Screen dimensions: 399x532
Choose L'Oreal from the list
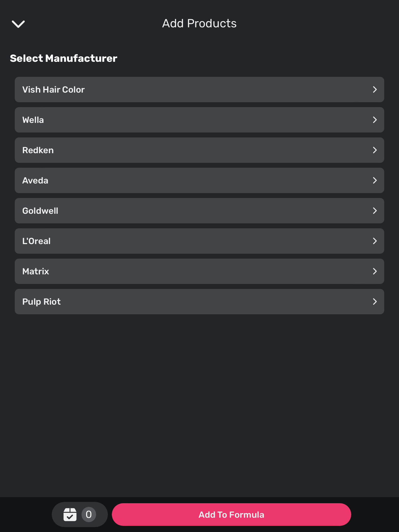(36, 241)
